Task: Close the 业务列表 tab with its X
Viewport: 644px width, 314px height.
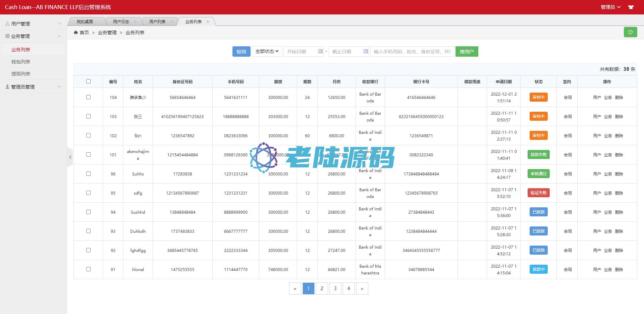Action: tap(208, 21)
